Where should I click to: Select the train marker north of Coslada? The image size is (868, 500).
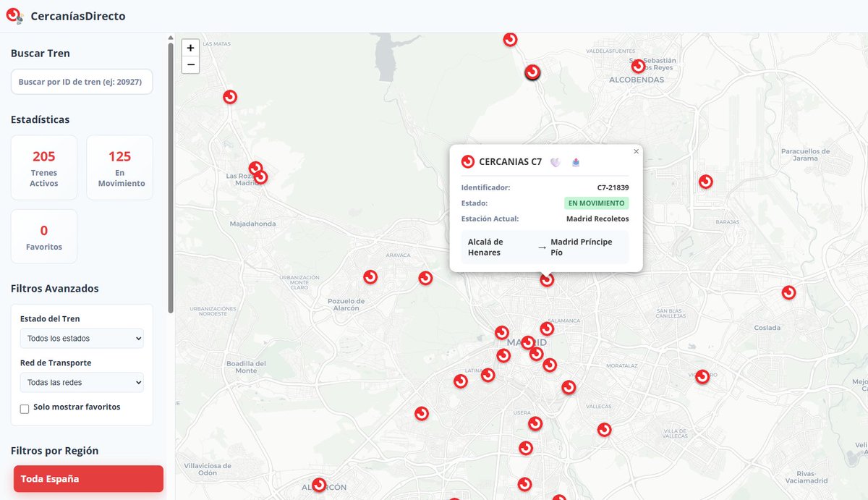(x=788, y=293)
